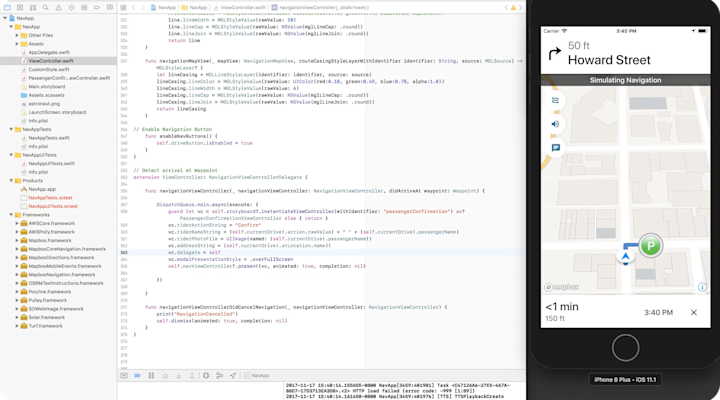This screenshot has height=400, width=720.
Task: Expand AWSCore.framework
Action: pyautogui.click(x=17, y=223)
